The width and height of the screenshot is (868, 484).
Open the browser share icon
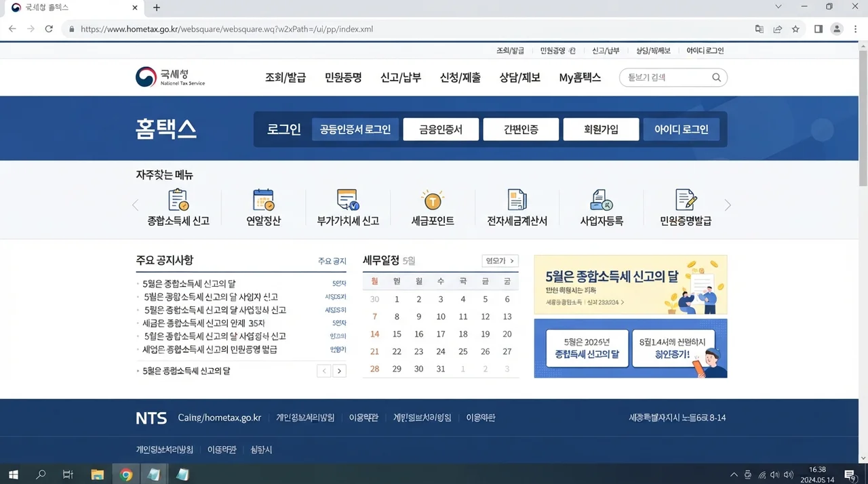click(x=777, y=29)
